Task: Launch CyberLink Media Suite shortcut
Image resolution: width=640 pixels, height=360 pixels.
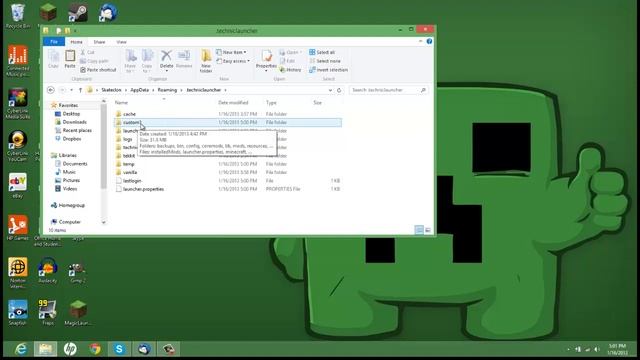Action: point(18,104)
